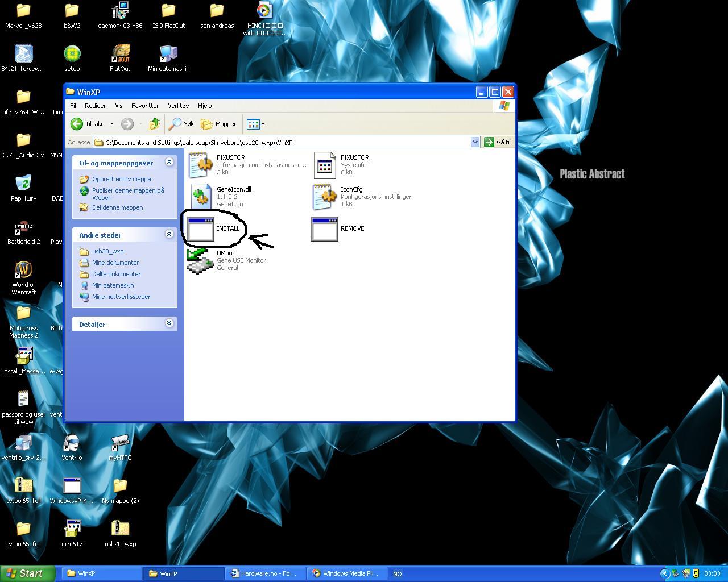Open Delte dokumenter link
This screenshot has width=728, height=582.
pyautogui.click(x=116, y=274)
